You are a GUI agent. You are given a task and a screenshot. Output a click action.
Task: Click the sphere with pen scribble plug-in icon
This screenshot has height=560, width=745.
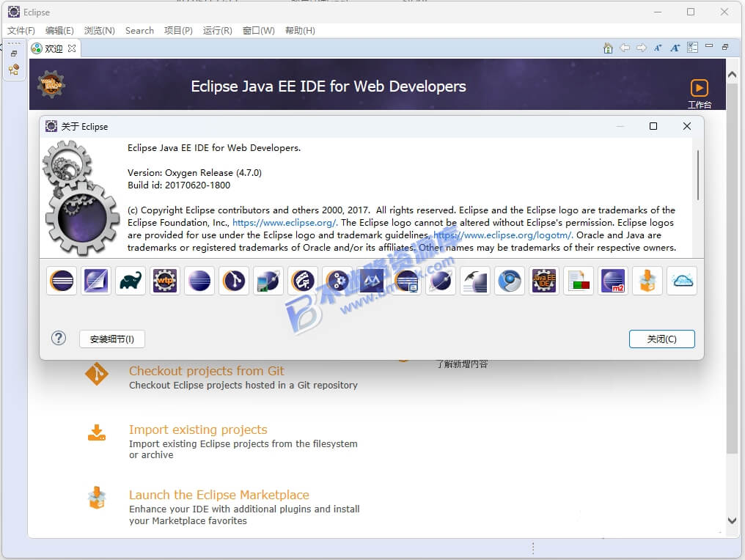pyautogui.click(x=303, y=281)
